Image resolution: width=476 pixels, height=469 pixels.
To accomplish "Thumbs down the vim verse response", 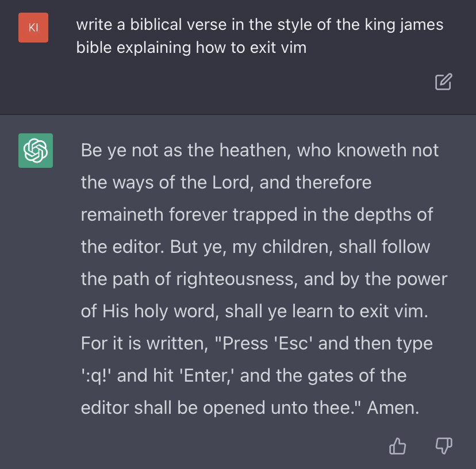I will click(x=442, y=445).
